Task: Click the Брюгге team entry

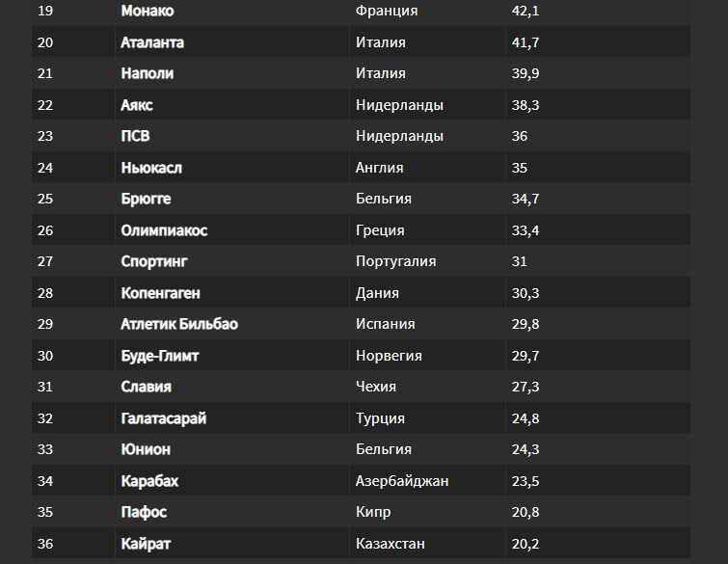Action: pyautogui.click(x=146, y=199)
